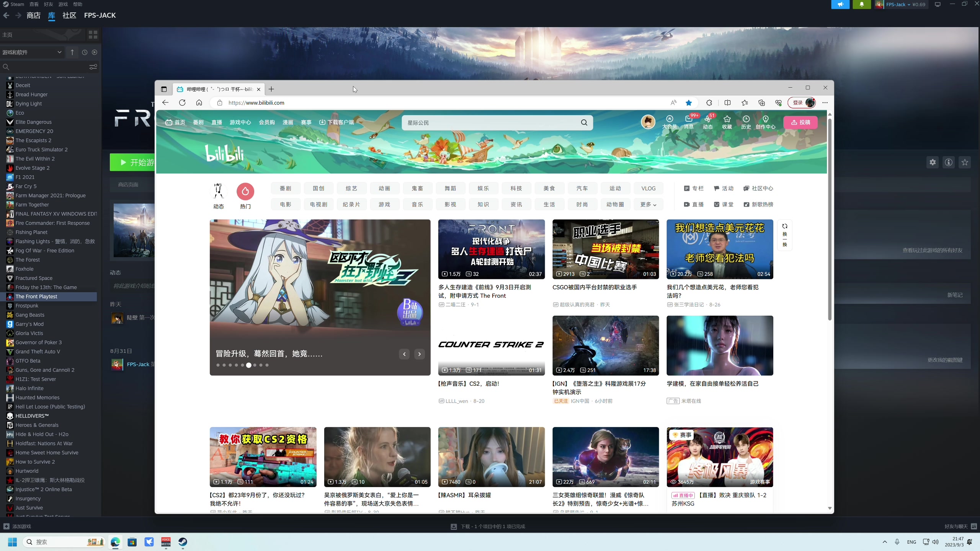This screenshot has width=980, height=551.
Task: Open Bilibili messages 消息 icon
Action: pos(689,122)
